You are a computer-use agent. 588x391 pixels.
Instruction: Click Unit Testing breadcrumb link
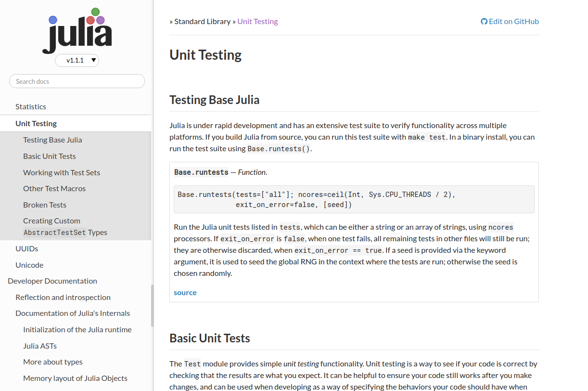257,21
